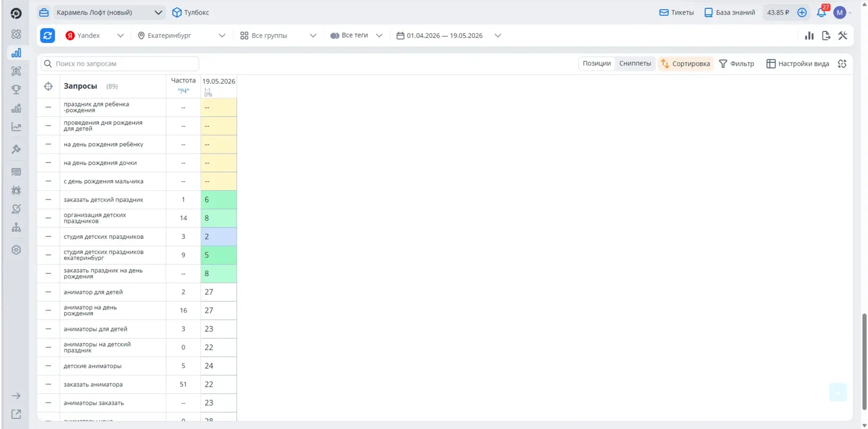Screen dimensions: 868x429
Task: Open settings gear in left sidebar
Action: point(17,250)
